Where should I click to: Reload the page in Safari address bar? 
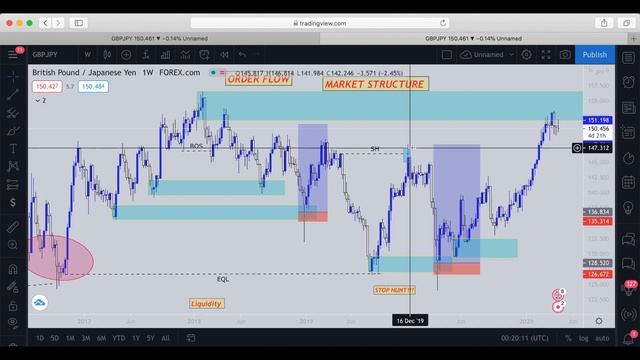click(443, 23)
